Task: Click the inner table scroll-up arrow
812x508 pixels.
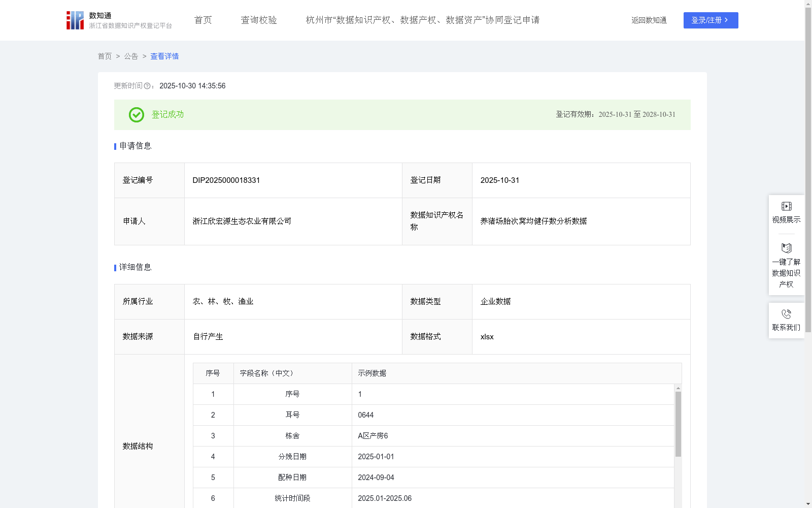Action: pos(678,388)
